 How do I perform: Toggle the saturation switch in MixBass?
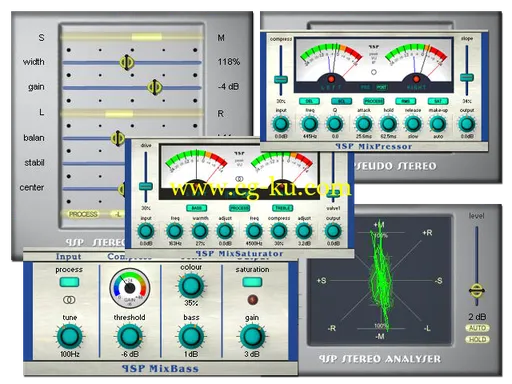(252, 282)
